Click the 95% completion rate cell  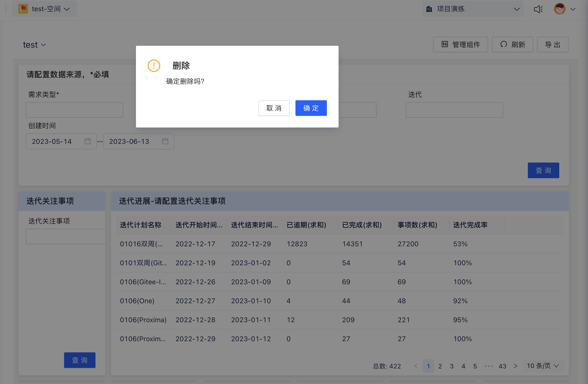coord(460,320)
